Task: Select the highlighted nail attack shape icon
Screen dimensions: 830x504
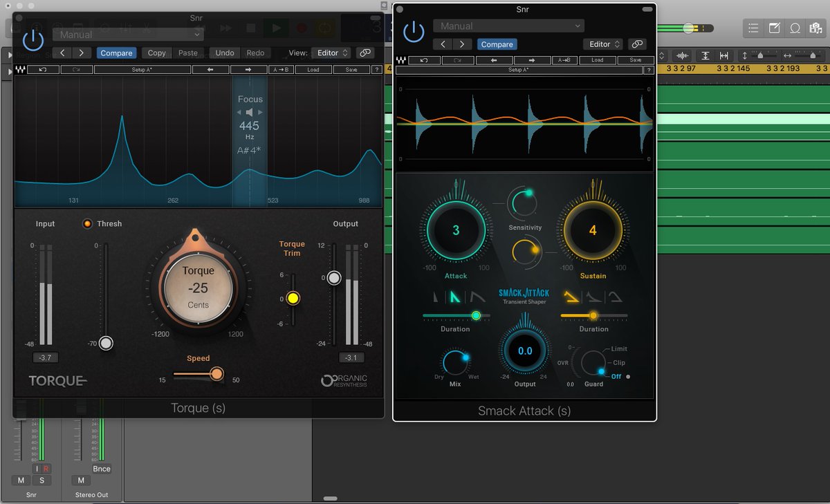Action: pyautogui.click(x=455, y=297)
